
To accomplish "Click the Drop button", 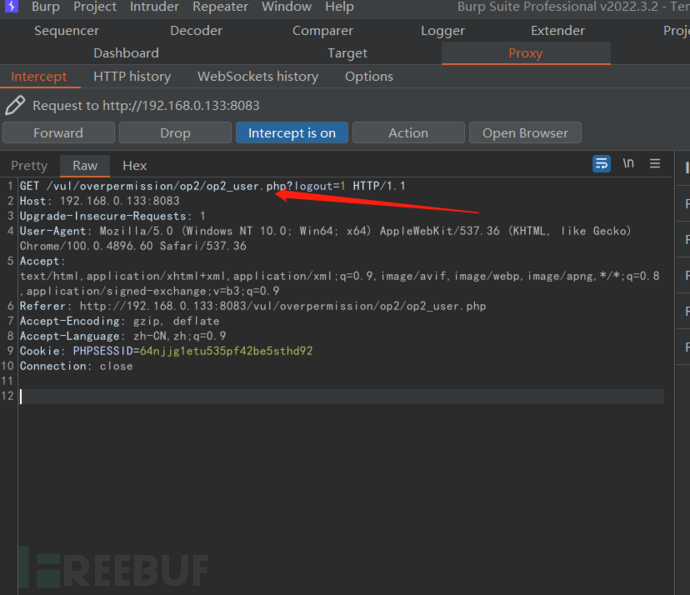I will 175,133.
